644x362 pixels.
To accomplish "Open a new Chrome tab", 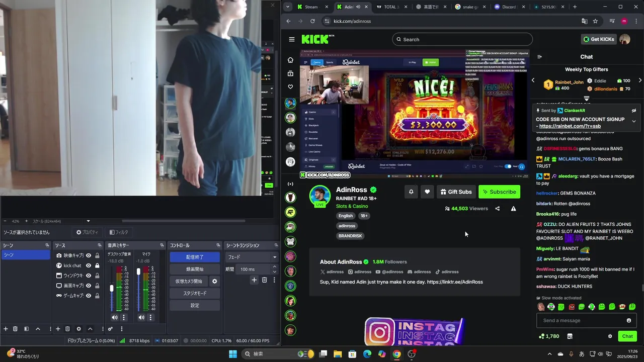I will point(575,7).
